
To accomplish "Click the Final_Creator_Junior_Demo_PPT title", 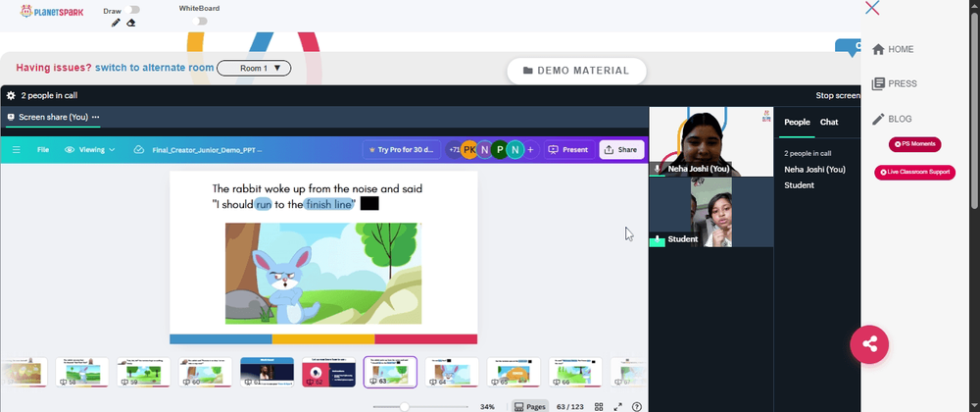I will 207,150.
